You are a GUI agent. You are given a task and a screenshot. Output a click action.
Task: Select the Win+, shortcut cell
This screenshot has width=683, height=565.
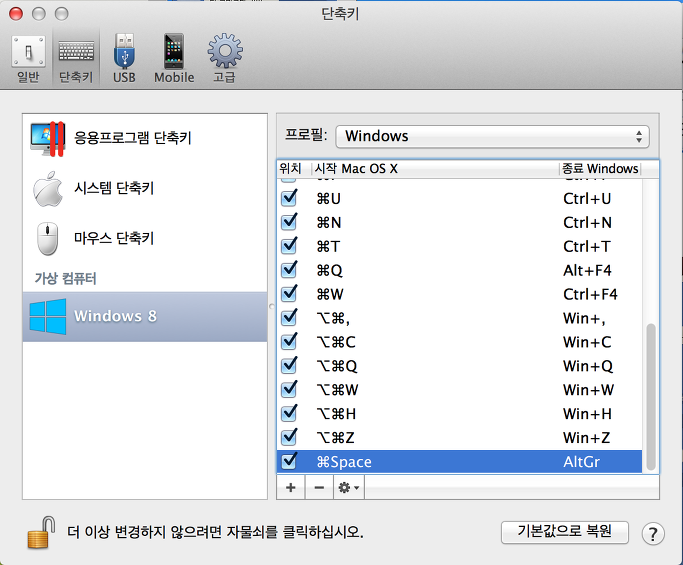pos(584,318)
